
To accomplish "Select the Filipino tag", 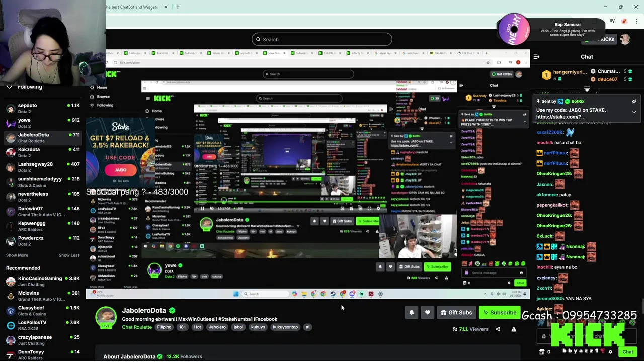I will pyautogui.click(x=164, y=327).
